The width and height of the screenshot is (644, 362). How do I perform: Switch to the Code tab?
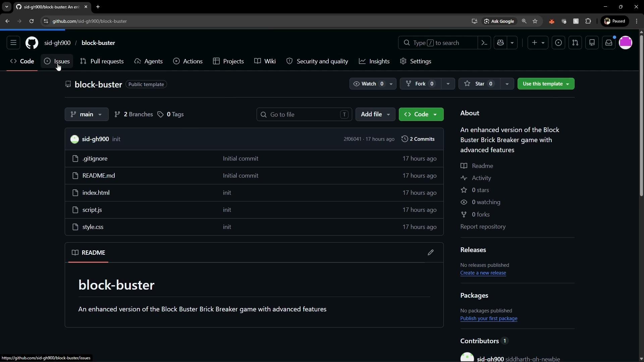22,61
